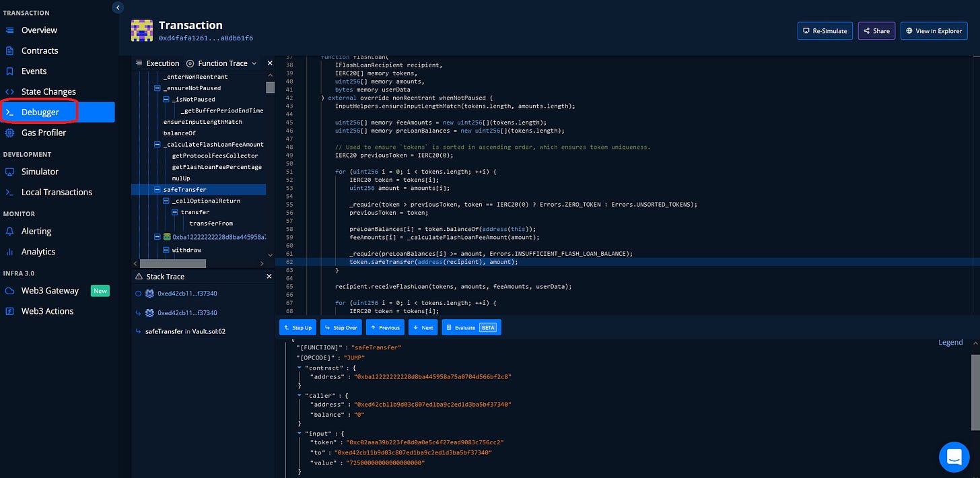Open the Legend link
Screen dimensions: 980x478
tap(950, 342)
